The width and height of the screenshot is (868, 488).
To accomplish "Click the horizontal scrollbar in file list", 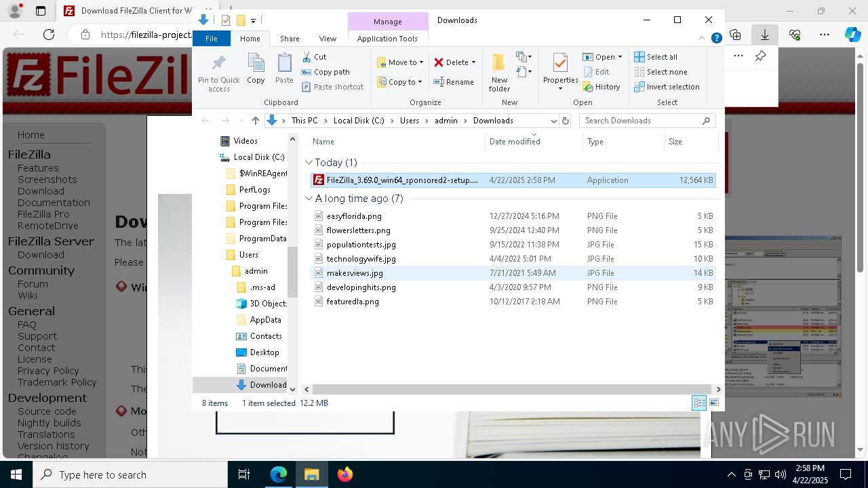I will point(513,389).
